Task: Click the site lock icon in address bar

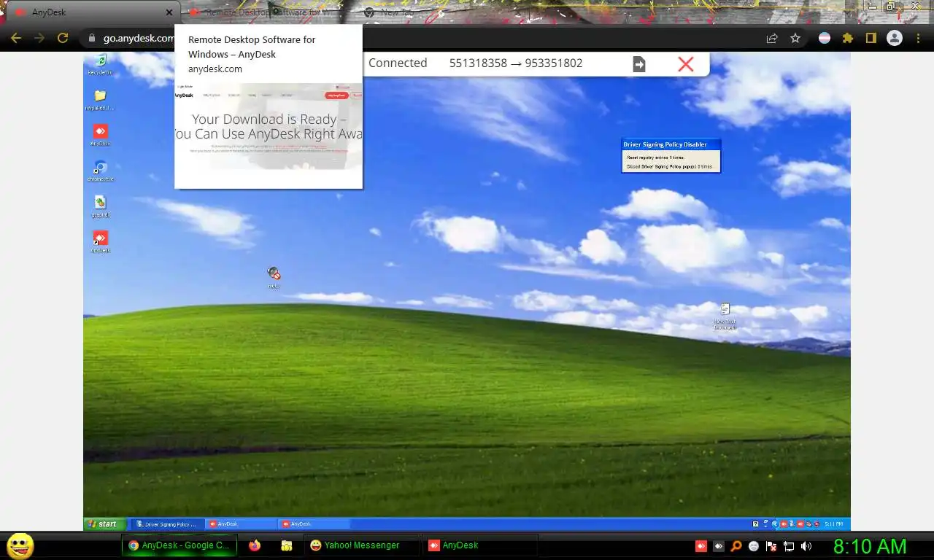Action: (92, 38)
